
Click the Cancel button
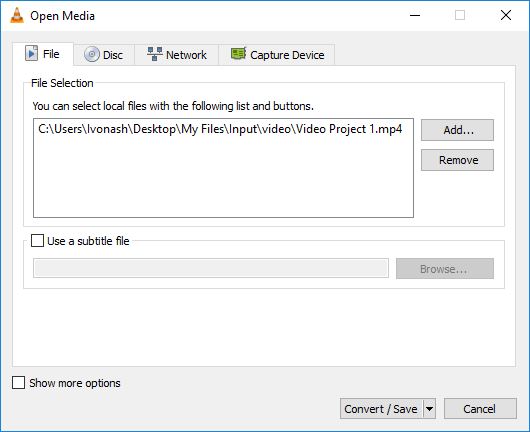pos(480,409)
